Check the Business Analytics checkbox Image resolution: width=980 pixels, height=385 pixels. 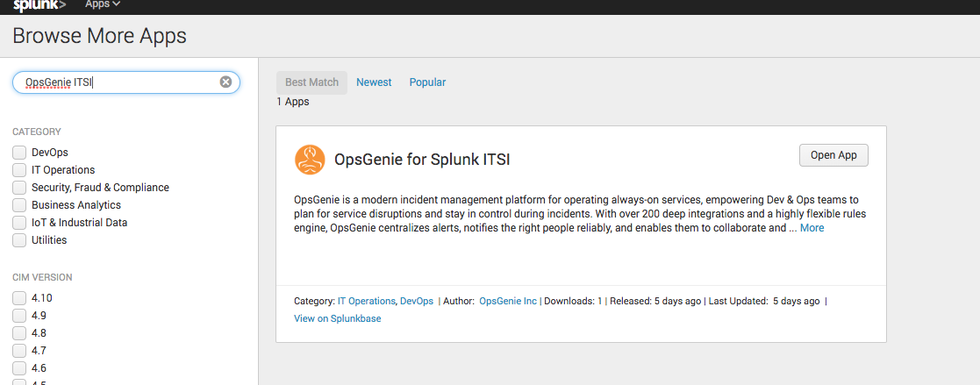pos(19,205)
